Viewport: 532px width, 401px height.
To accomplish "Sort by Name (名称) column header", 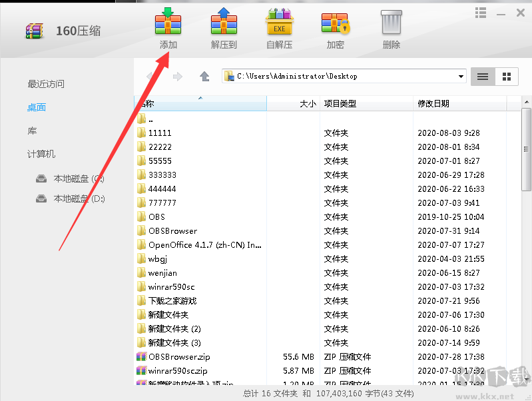I will [201, 103].
